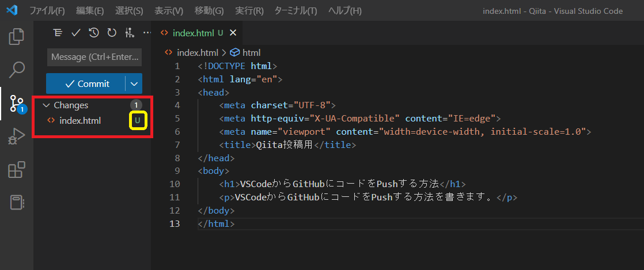Open the history clock icon in toolbar

(94, 33)
